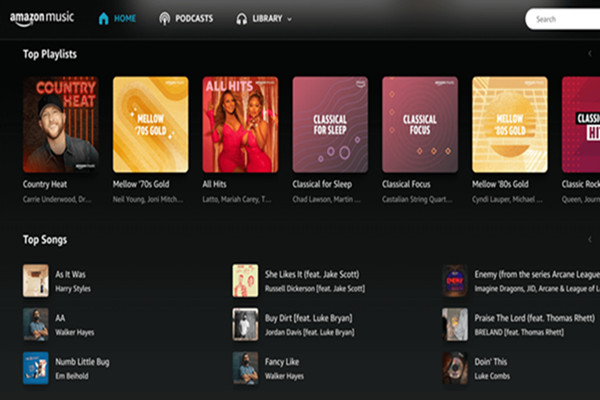Open artist Jordan Davis [feat. Luke Bryan]
This screenshot has height=400, width=600.
click(x=310, y=333)
